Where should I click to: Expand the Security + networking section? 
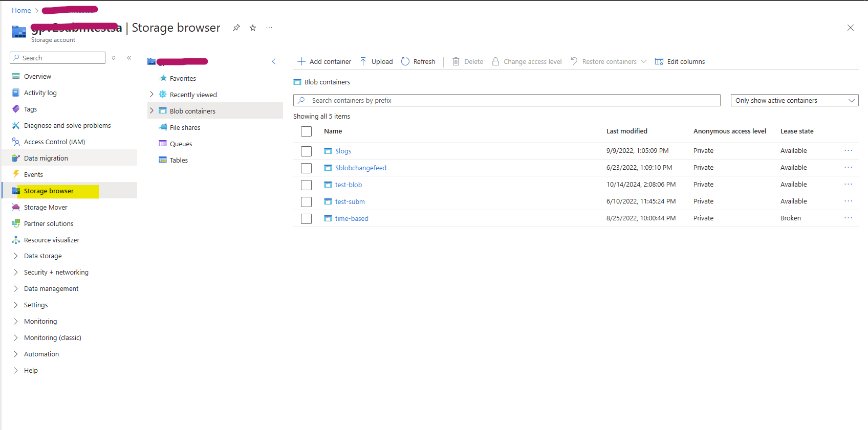click(16, 272)
